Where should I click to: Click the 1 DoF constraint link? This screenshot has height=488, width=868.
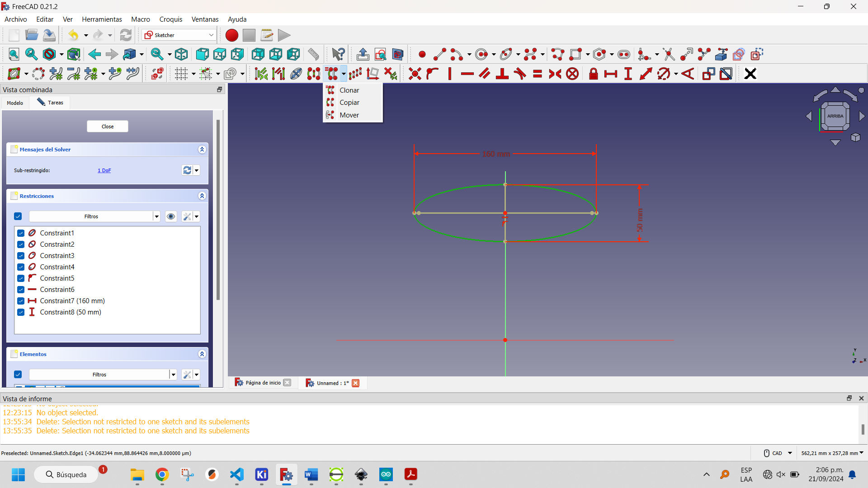pos(104,170)
